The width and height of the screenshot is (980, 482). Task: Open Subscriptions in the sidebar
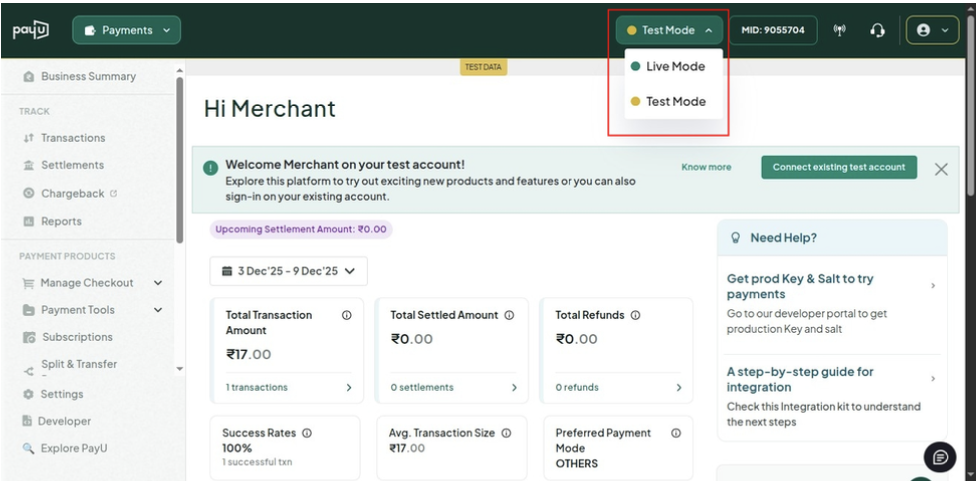click(78, 337)
